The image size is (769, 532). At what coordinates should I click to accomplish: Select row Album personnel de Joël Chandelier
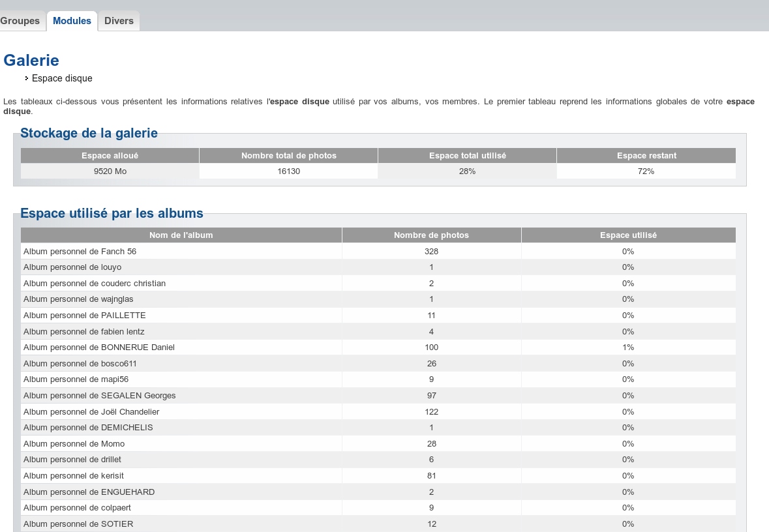(378, 412)
